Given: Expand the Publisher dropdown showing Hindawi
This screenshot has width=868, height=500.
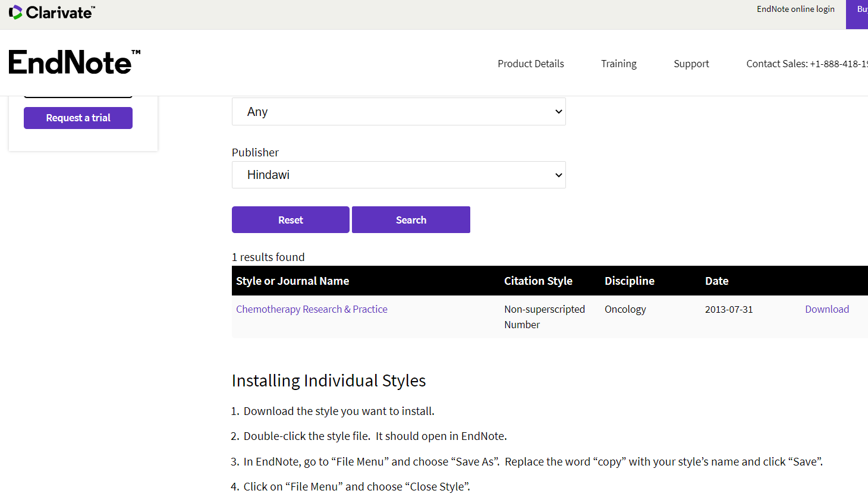Looking at the screenshot, I should click(x=398, y=175).
